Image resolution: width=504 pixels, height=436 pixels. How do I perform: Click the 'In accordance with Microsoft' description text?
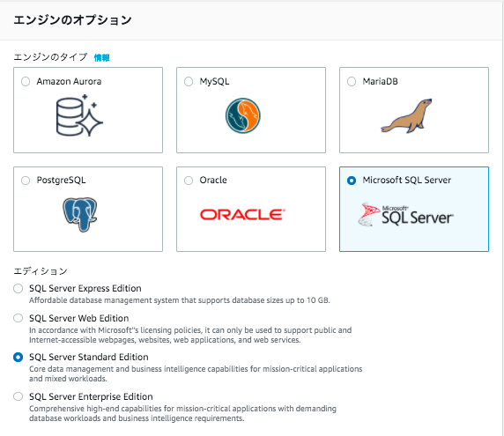tap(190, 335)
